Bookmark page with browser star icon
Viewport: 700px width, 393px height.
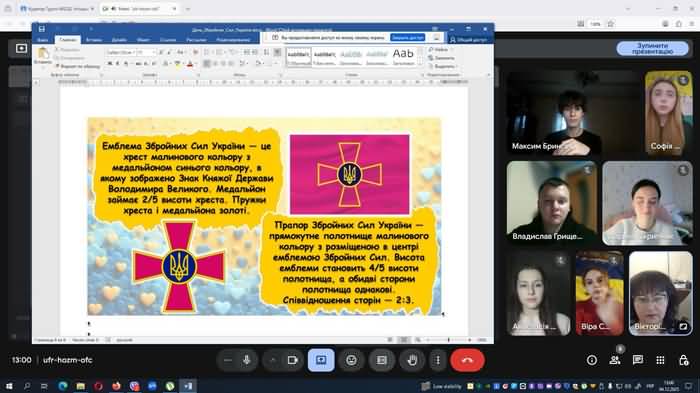611,24
